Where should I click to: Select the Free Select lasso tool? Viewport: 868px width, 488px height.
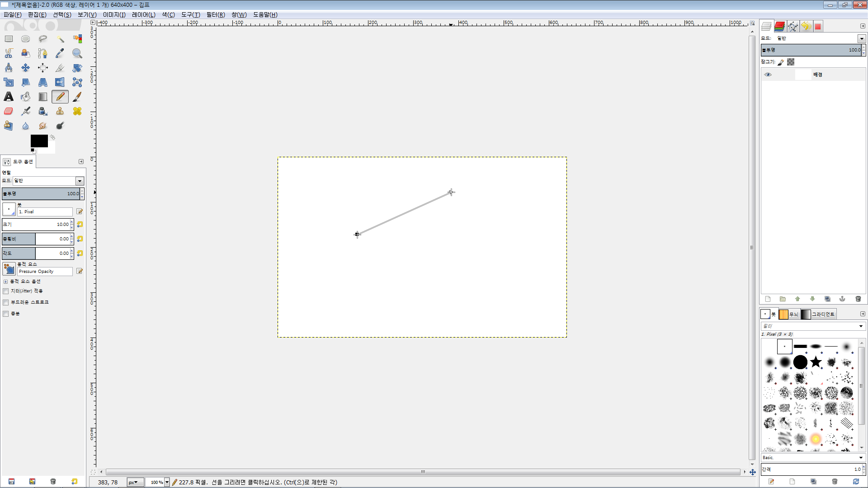[x=43, y=39]
